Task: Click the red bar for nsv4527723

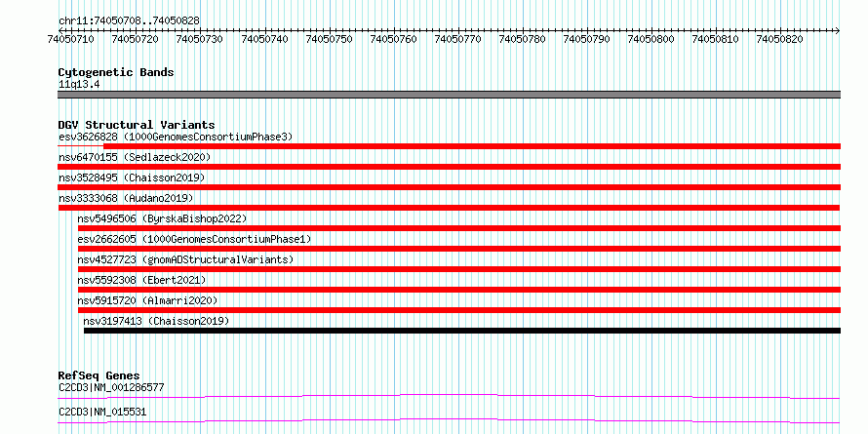Action: pyautogui.click(x=459, y=269)
